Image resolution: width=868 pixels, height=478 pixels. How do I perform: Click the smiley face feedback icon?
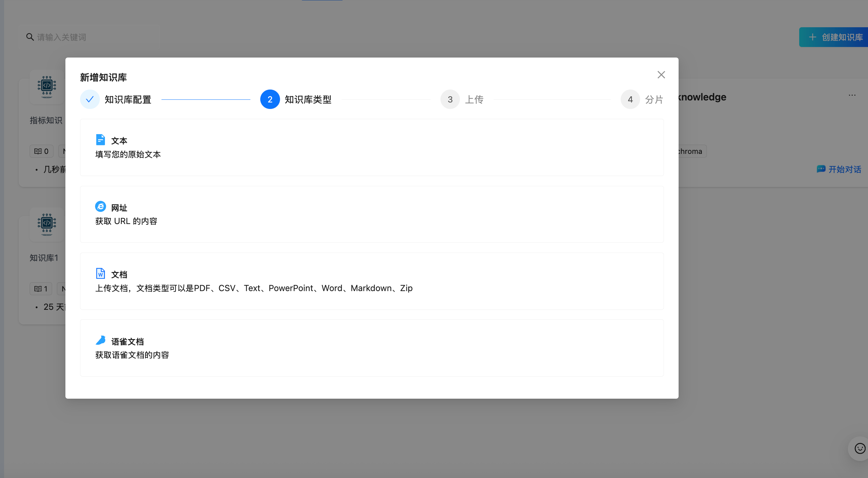[x=860, y=449]
